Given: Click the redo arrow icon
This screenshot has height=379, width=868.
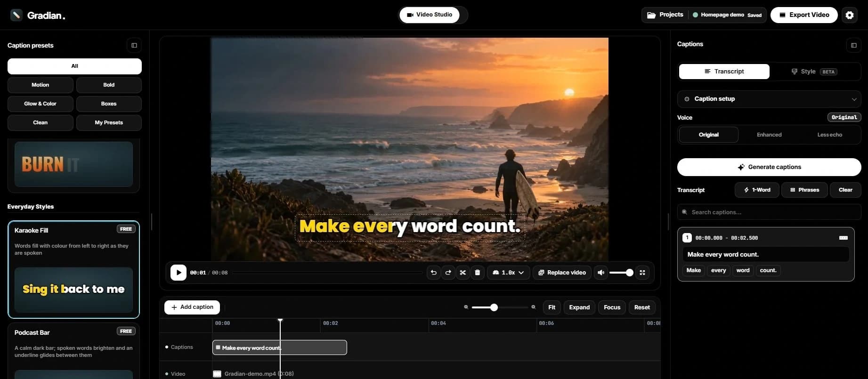Looking at the screenshot, I should click(448, 273).
